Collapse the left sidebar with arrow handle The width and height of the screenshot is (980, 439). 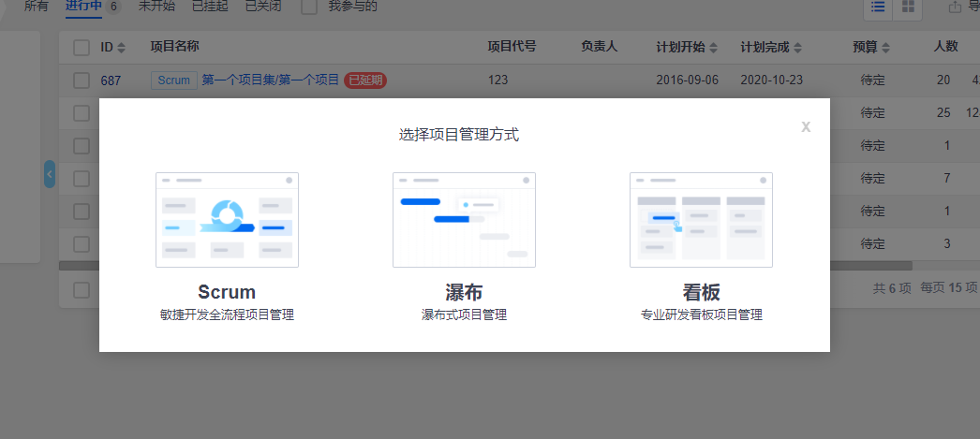tap(50, 174)
